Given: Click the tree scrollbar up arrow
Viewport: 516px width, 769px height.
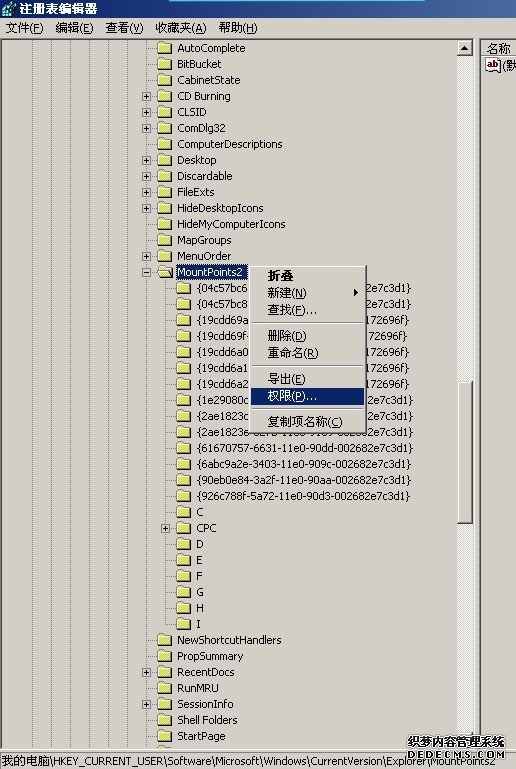Looking at the screenshot, I should pyautogui.click(x=464, y=48).
